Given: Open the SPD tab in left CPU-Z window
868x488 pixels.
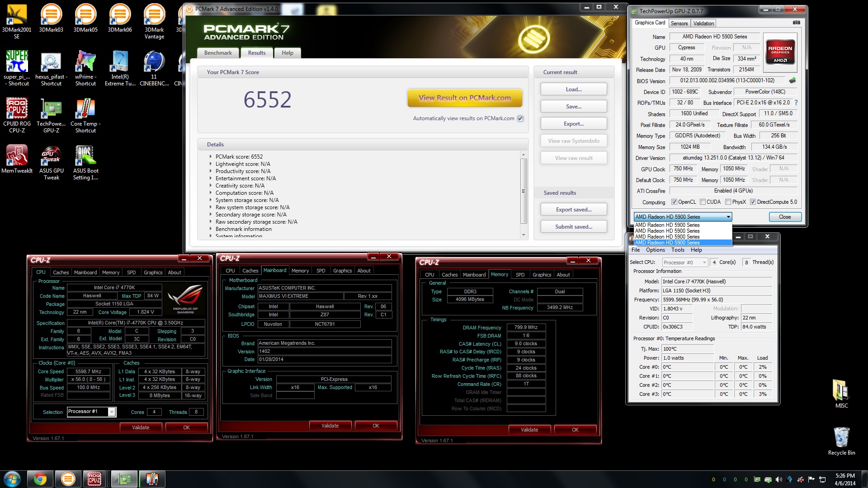Looking at the screenshot, I should pyautogui.click(x=131, y=272).
